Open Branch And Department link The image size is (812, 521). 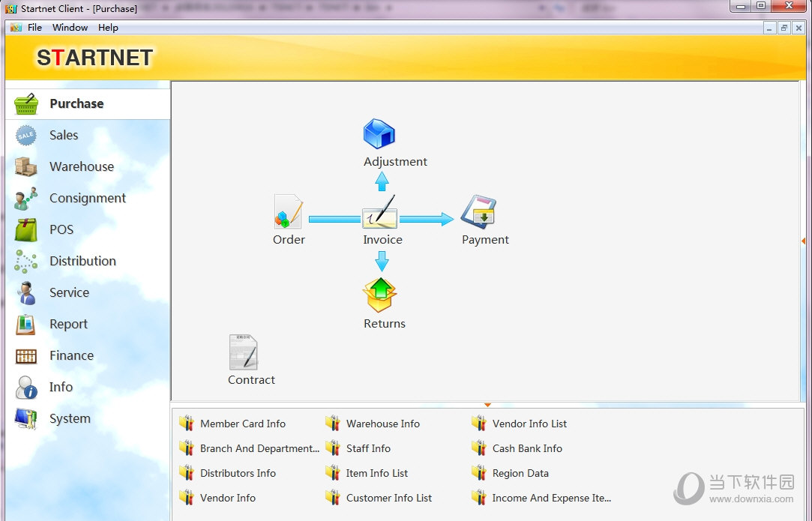[259, 448]
